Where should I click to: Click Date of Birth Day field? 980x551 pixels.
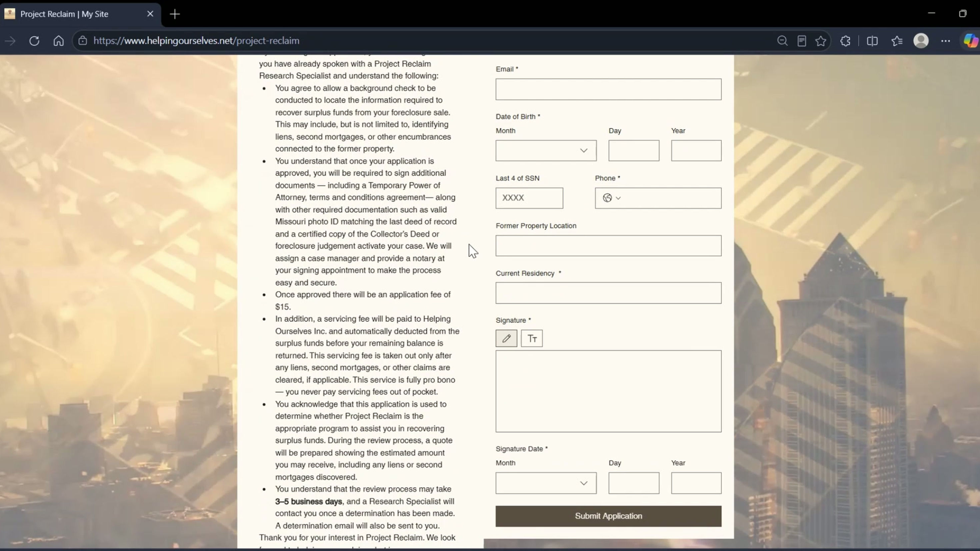click(634, 151)
